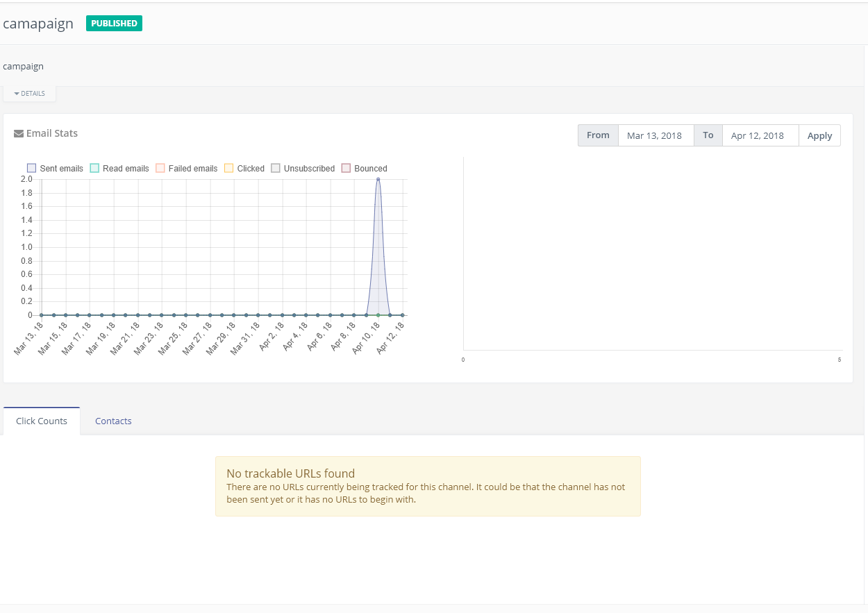Click the 'To' label

(x=708, y=135)
